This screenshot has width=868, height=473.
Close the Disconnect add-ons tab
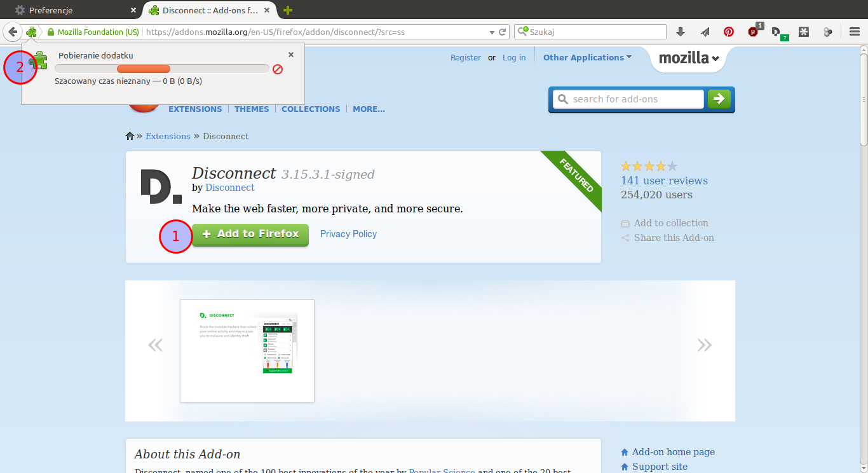click(x=268, y=10)
